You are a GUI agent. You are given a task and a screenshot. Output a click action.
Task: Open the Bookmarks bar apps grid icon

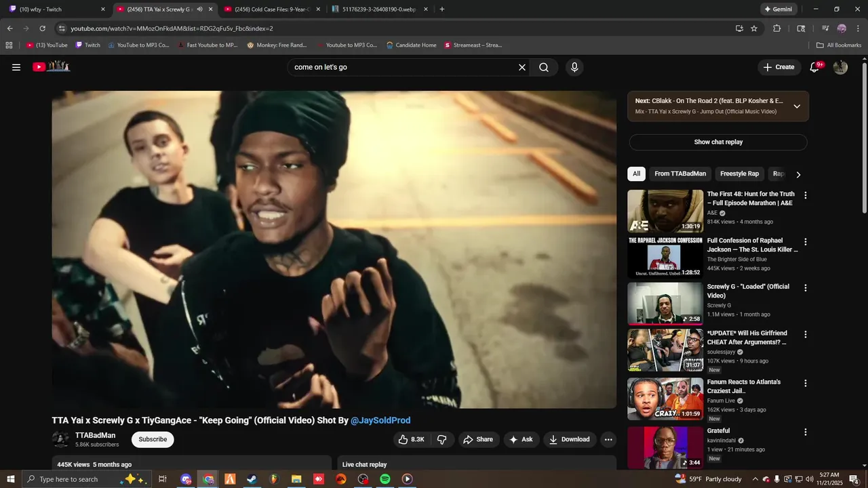click(x=9, y=45)
